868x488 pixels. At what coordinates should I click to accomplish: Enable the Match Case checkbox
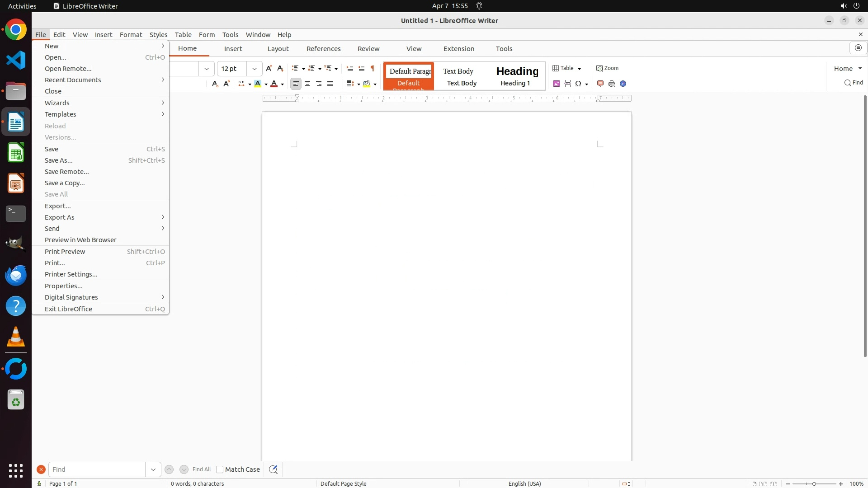(220, 469)
